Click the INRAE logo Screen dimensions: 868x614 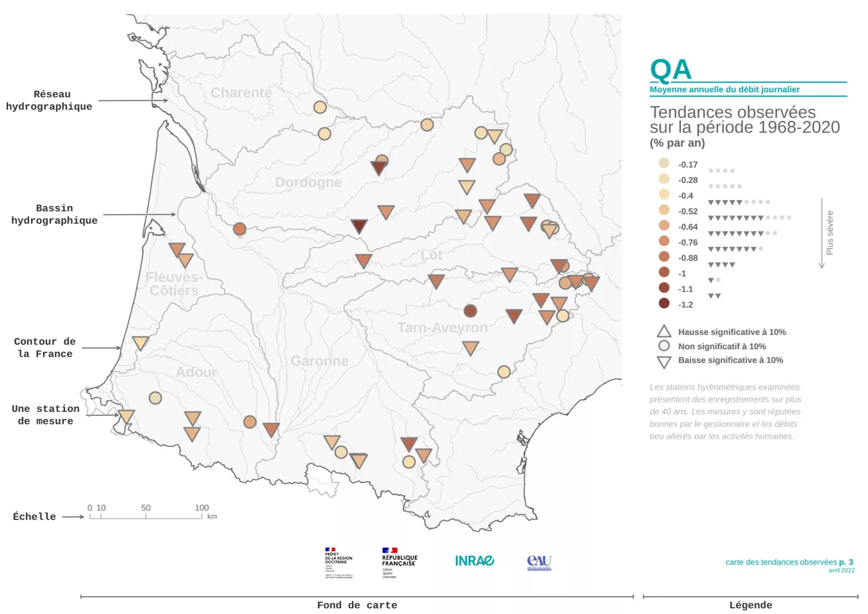474,561
